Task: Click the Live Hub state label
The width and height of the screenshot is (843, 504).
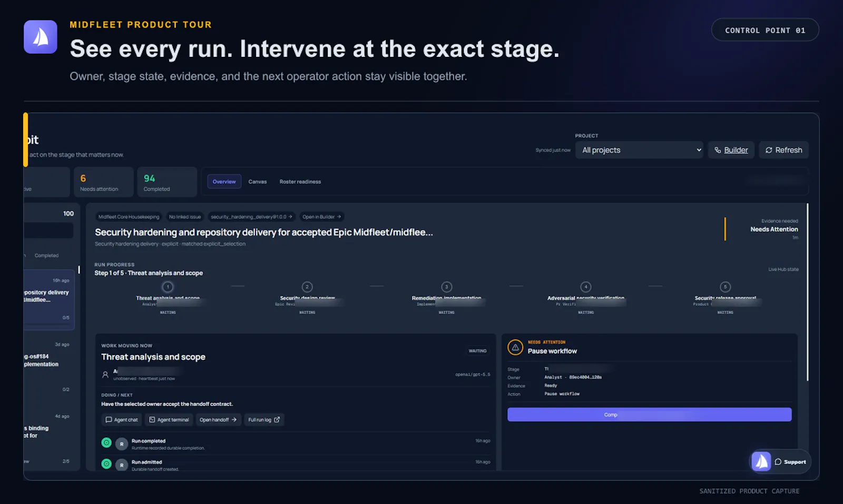Action: click(x=783, y=269)
